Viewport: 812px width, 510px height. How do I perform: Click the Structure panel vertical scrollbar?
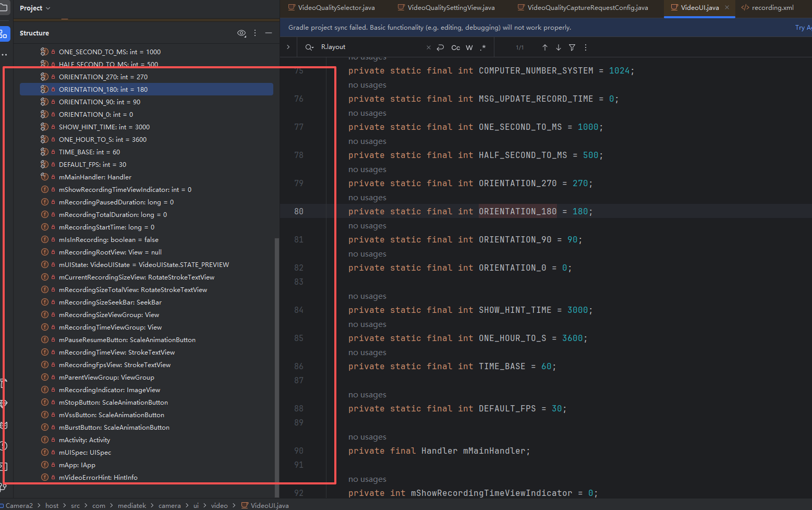pos(276,368)
